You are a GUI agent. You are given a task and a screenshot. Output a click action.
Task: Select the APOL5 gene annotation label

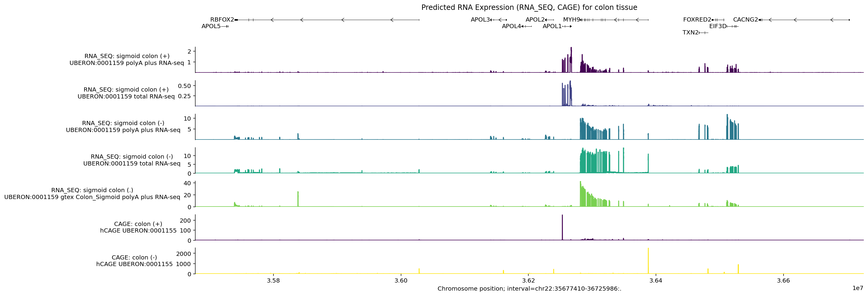pyautogui.click(x=211, y=26)
